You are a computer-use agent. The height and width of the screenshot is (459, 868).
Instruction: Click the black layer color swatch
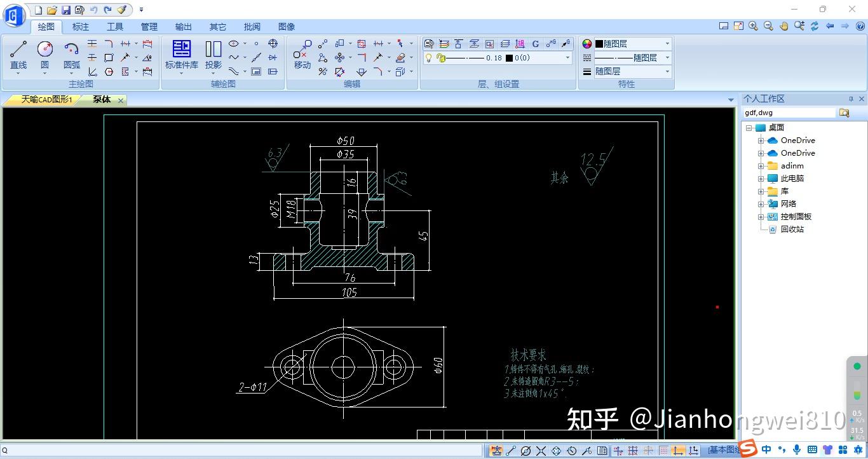[600, 43]
